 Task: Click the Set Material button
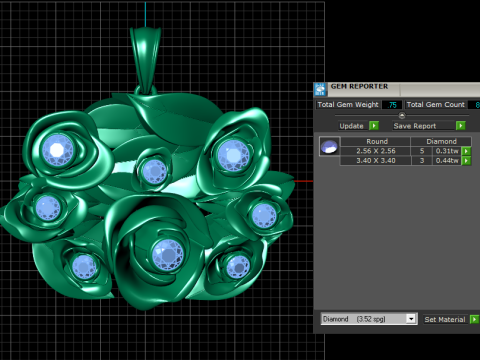(445, 319)
